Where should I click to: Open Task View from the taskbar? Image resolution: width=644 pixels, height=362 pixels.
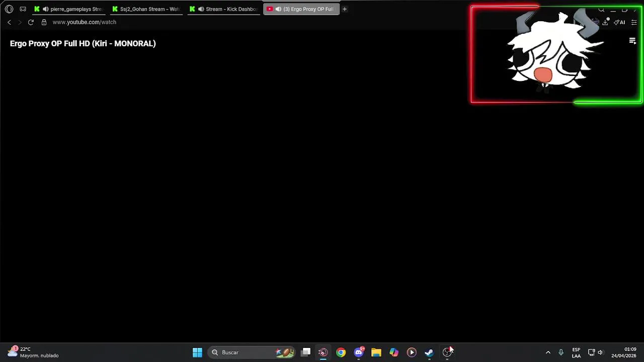(306, 352)
